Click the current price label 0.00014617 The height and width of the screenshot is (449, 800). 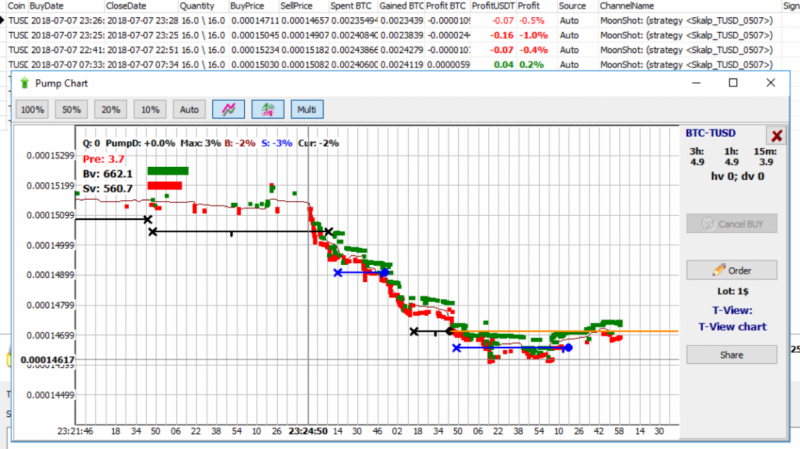click(47, 360)
